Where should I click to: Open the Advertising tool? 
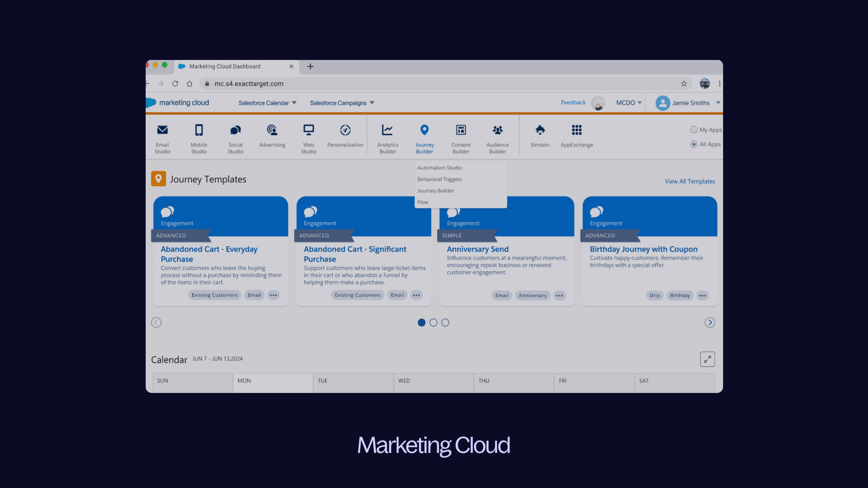click(272, 137)
